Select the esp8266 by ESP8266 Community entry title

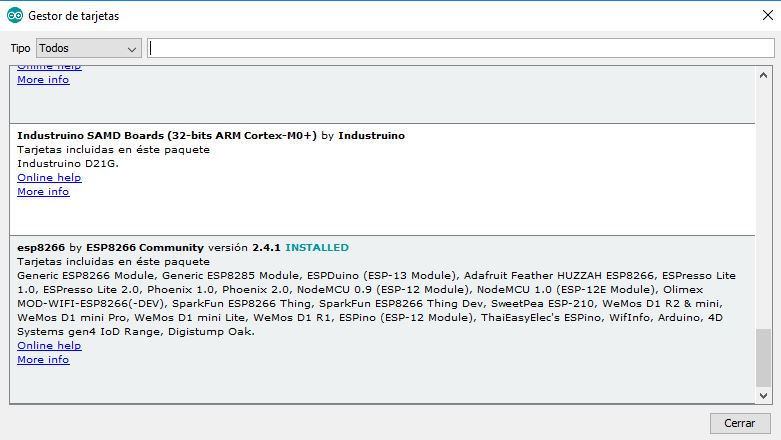pyautogui.click(x=111, y=248)
